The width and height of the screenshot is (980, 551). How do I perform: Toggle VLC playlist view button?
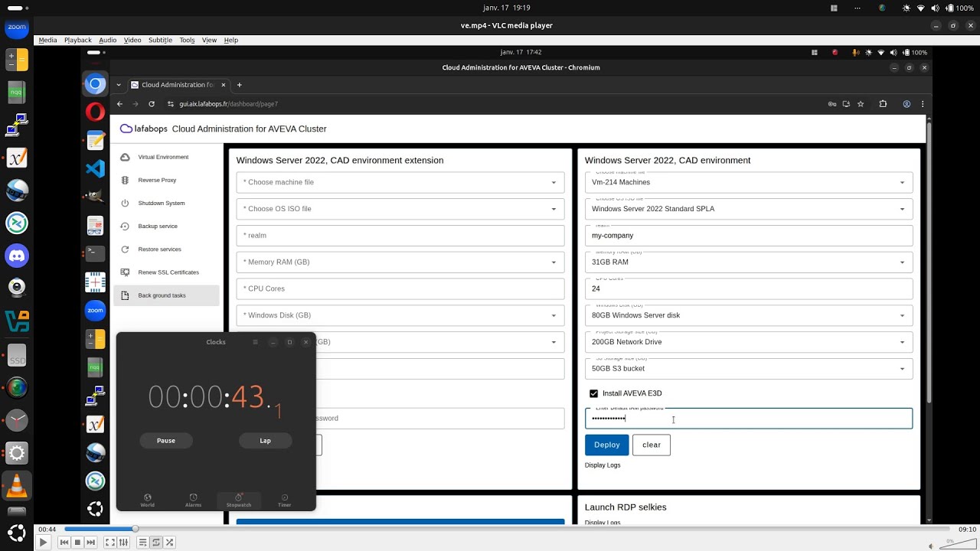pyautogui.click(x=143, y=543)
